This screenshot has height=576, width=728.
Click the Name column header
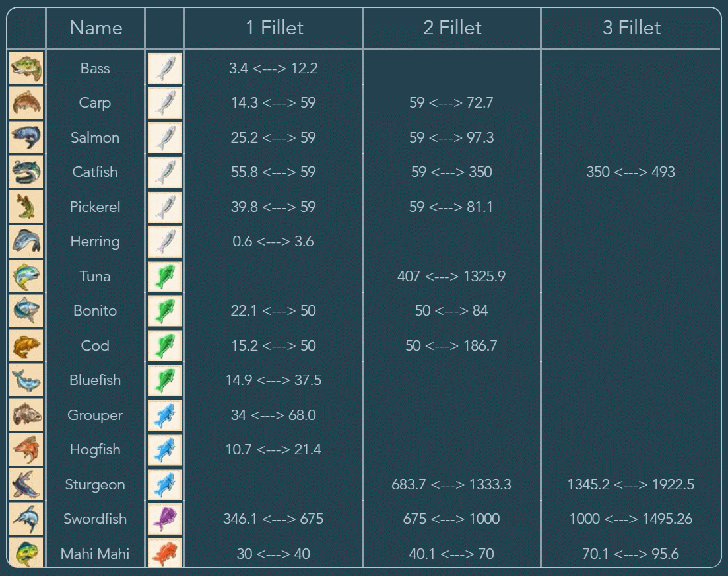click(96, 28)
